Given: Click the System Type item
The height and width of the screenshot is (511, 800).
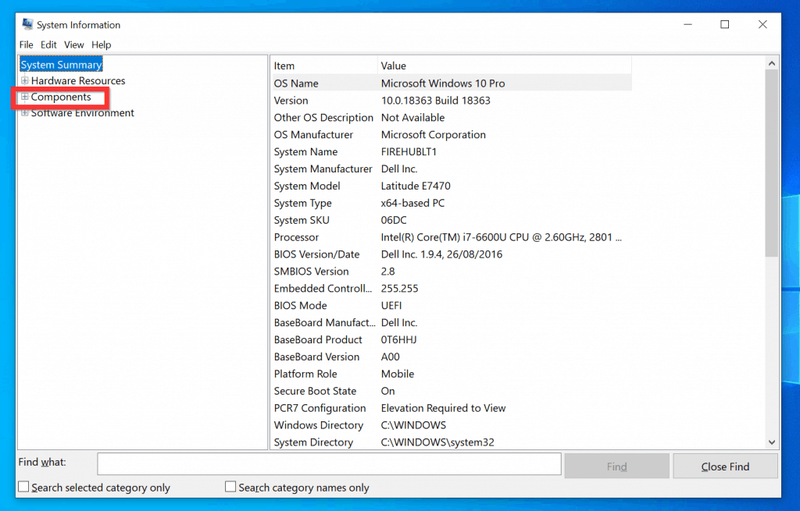Looking at the screenshot, I should click(303, 203).
